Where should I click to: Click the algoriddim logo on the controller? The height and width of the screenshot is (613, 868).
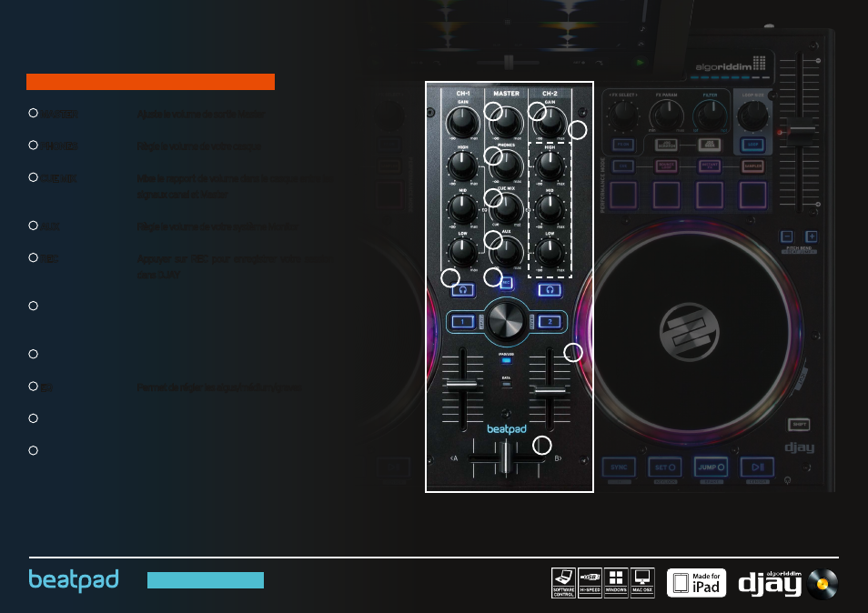click(731, 65)
